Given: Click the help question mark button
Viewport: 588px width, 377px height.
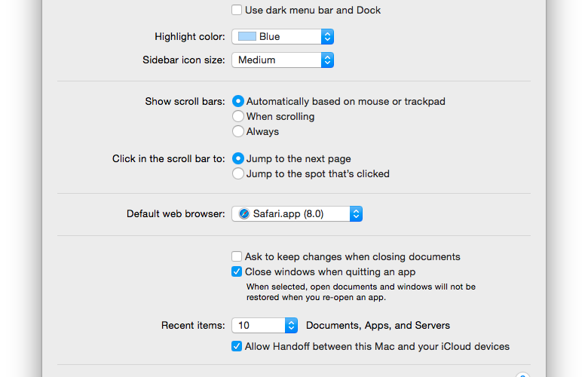Looking at the screenshot, I should 522,375.
